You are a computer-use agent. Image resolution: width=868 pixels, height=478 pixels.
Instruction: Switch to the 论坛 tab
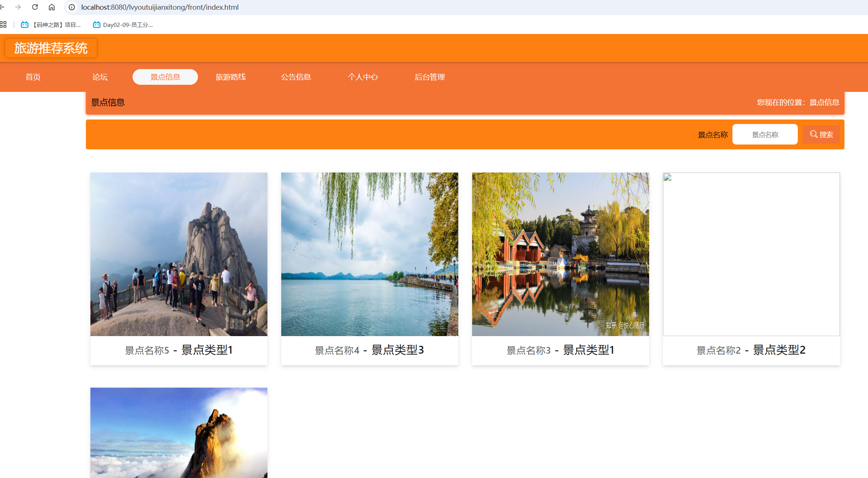99,77
